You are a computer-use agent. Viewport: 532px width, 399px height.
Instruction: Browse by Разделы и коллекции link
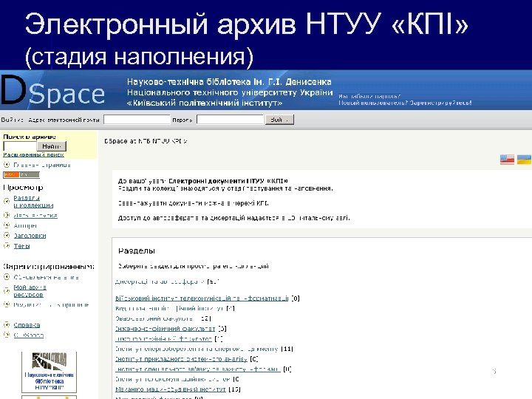33,202
